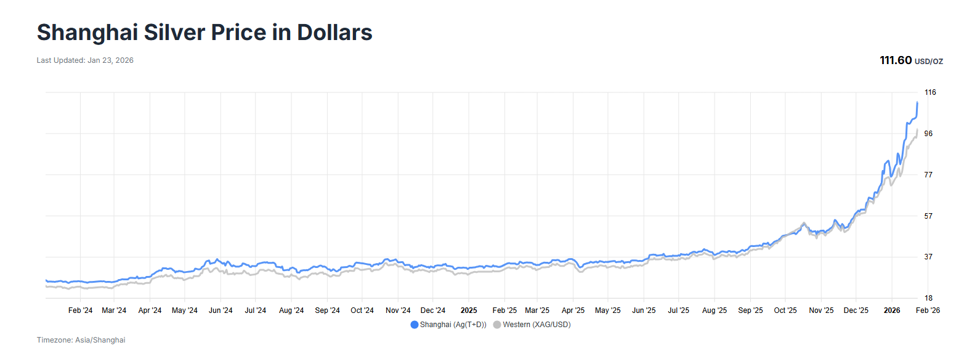Toggle the Western (XAG/USD) series label
The width and height of the screenshot is (980, 345).
pyautogui.click(x=537, y=325)
